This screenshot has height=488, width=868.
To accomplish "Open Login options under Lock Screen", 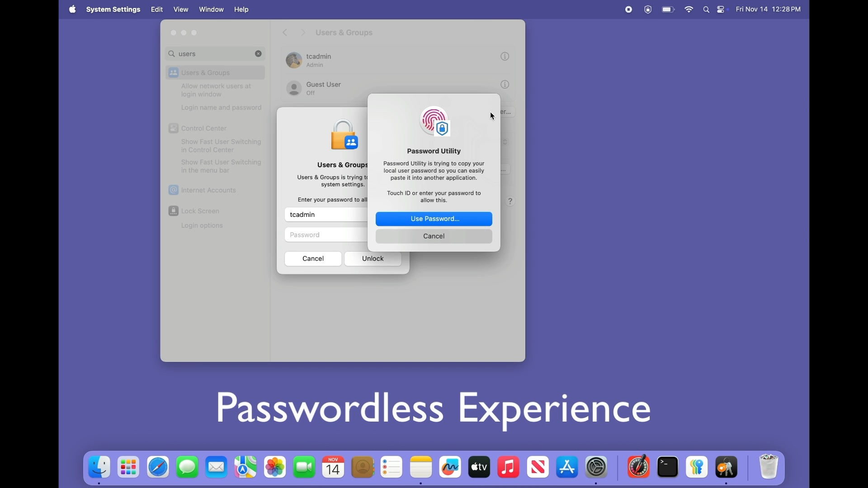I will pyautogui.click(x=202, y=225).
